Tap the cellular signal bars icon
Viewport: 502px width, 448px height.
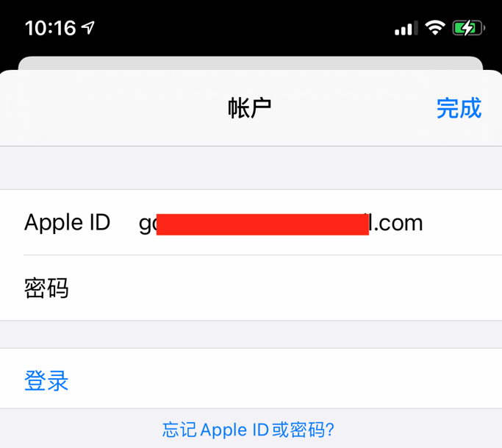click(x=406, y=28)
